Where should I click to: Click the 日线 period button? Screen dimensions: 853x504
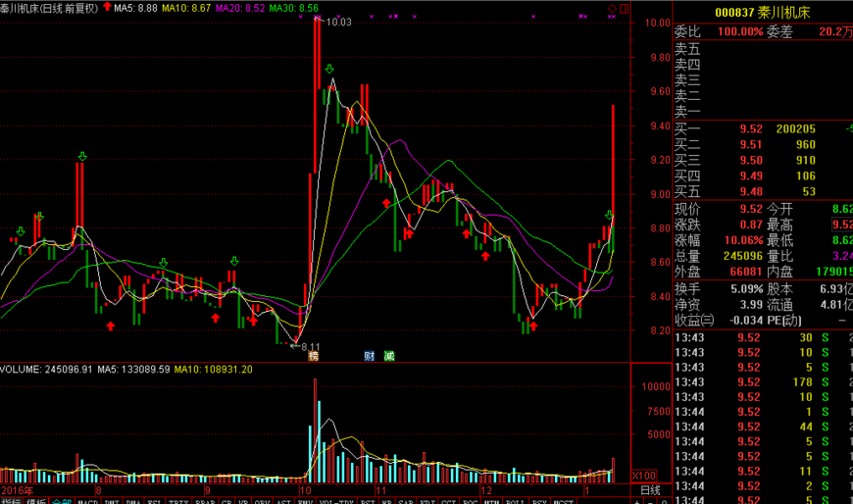click(650, 490)
